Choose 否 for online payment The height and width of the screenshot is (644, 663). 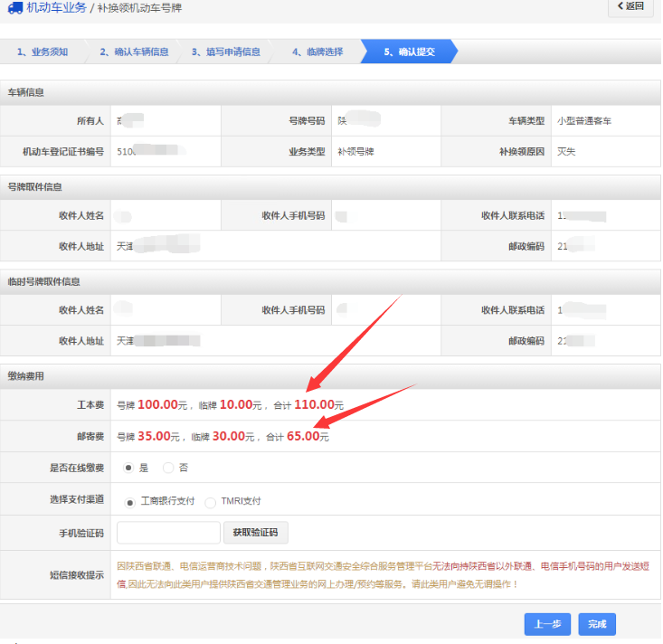tap(168, 468)
